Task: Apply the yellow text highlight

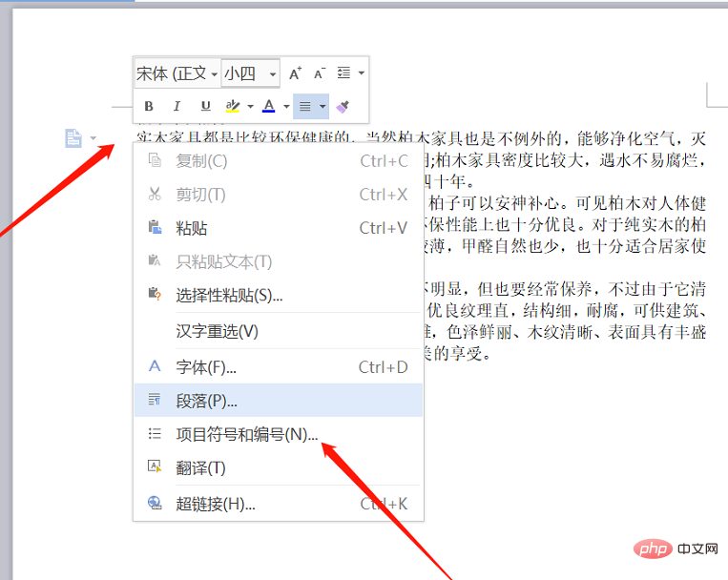Action: (233, 106)
